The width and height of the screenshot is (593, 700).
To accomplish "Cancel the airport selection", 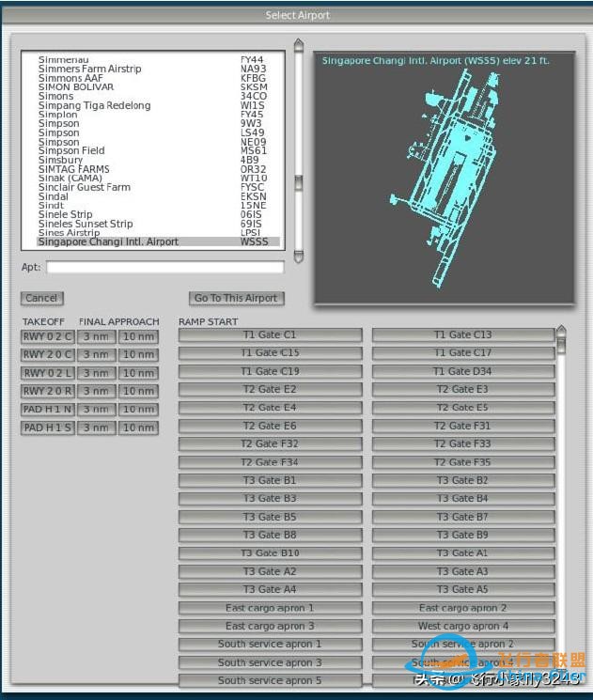I will coord(42,298).
